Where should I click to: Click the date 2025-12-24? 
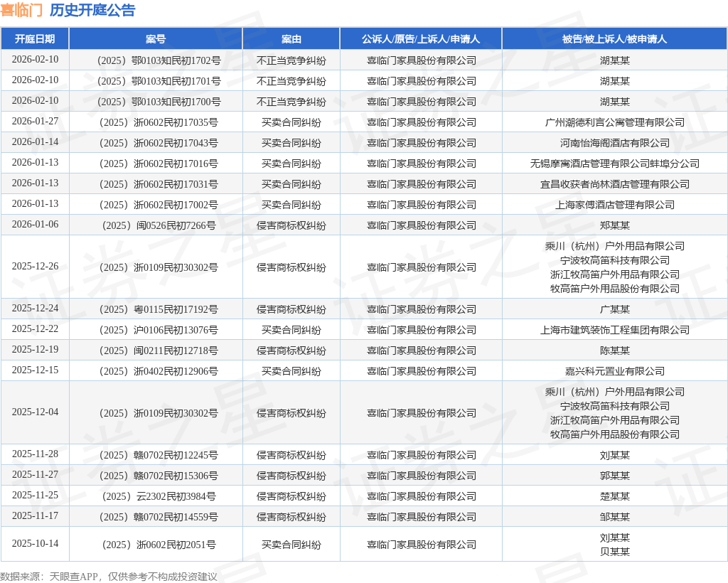pyautogui.click(x=35, y=308)
